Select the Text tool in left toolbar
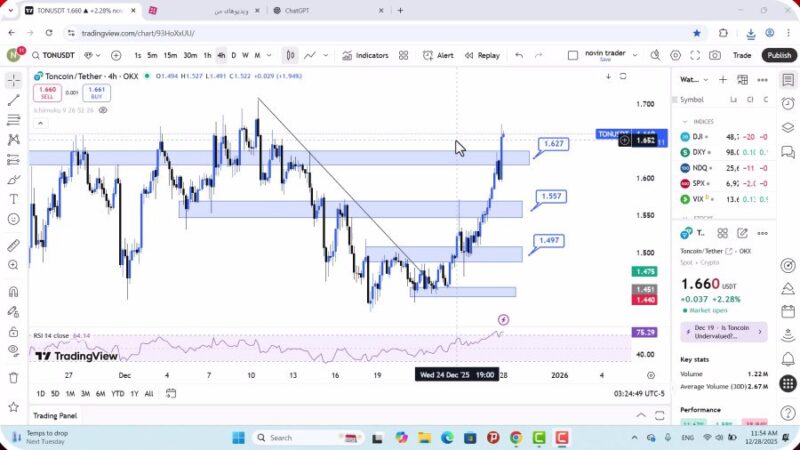 (x=13, y=199)
